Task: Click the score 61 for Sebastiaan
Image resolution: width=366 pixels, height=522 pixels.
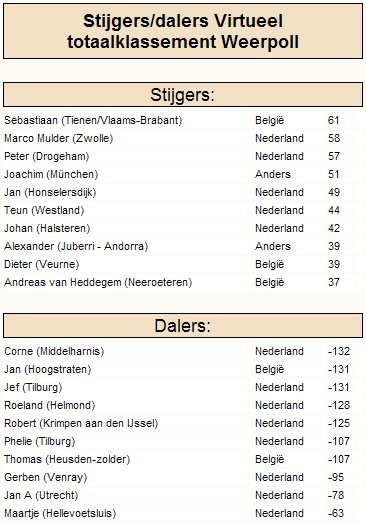Action: tap(333, 120)
